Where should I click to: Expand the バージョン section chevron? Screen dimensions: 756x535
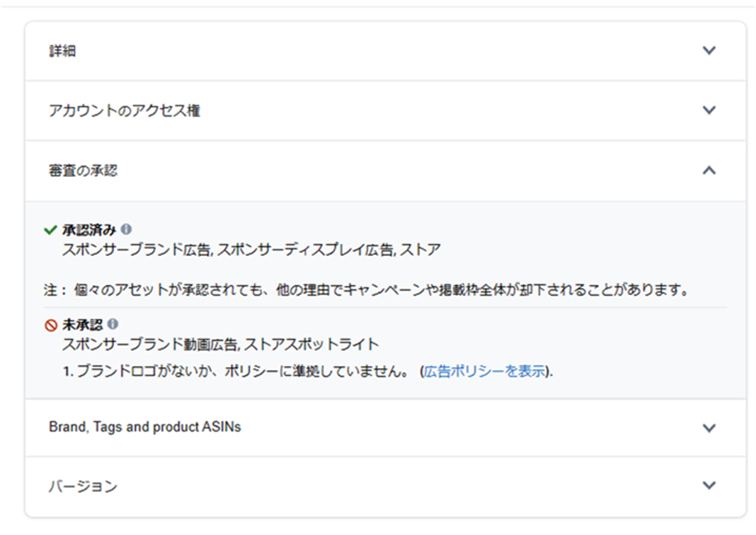click(x=709, y=485)
